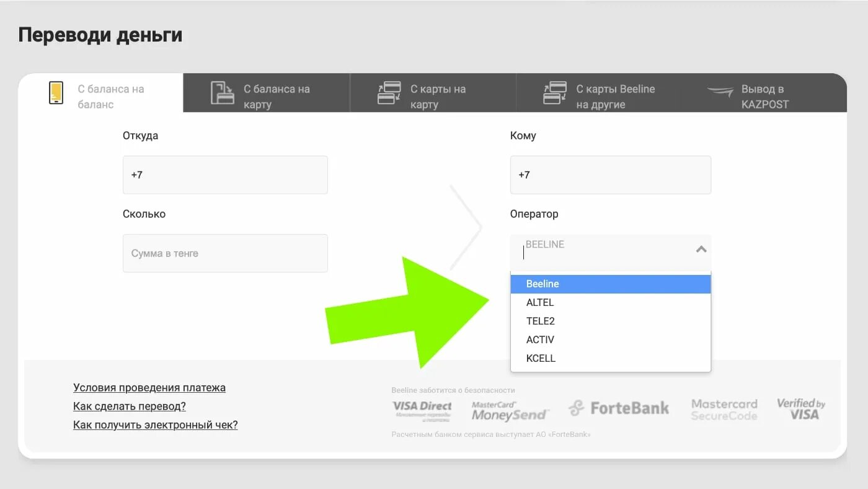This screenshot has width=868, height=489.
Task: Switch to С карты на карту tab
Action: pyautogui.click(x=433, y=93)
